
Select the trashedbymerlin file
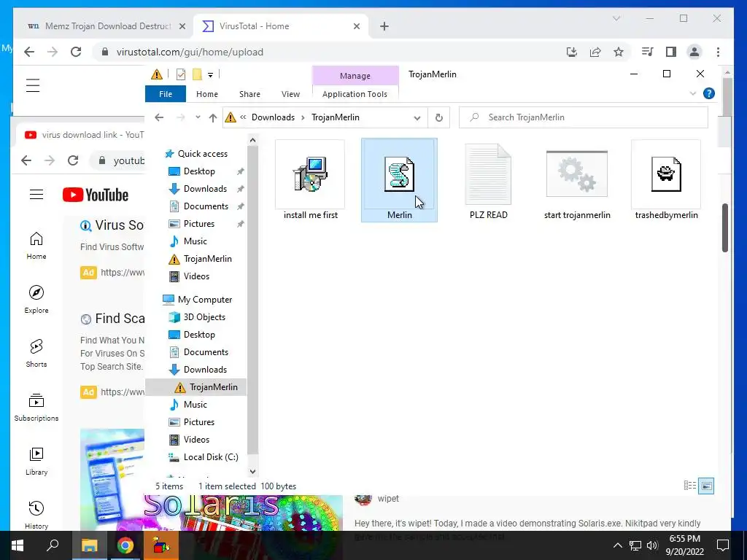coord(666,180)
